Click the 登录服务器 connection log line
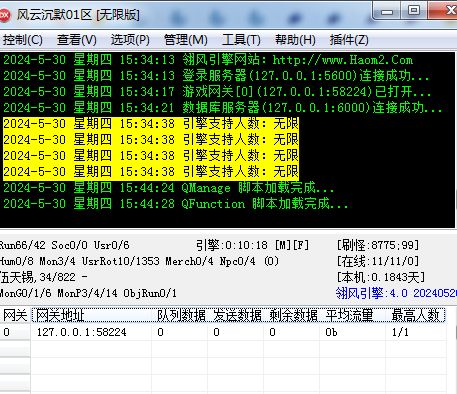 coord(216,76)
